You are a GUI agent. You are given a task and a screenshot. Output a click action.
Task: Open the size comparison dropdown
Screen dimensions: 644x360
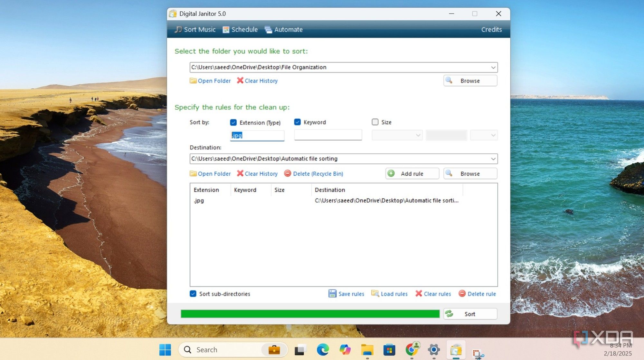(397, 135)
